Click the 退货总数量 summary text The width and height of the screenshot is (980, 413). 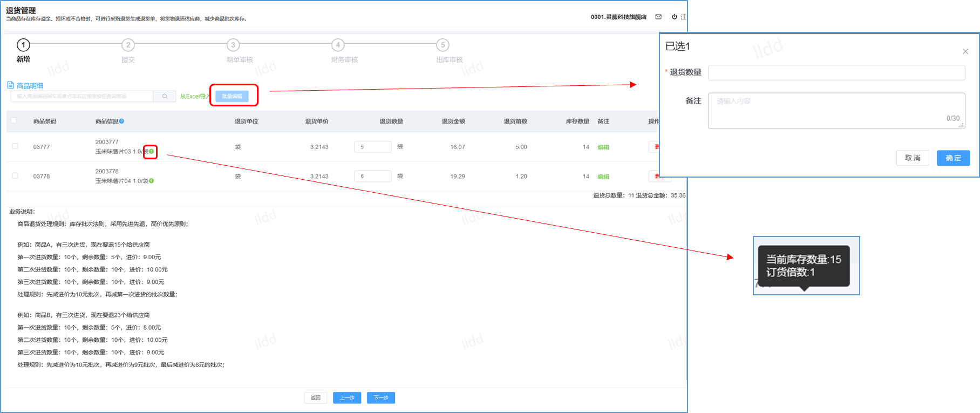pos(614,195)
